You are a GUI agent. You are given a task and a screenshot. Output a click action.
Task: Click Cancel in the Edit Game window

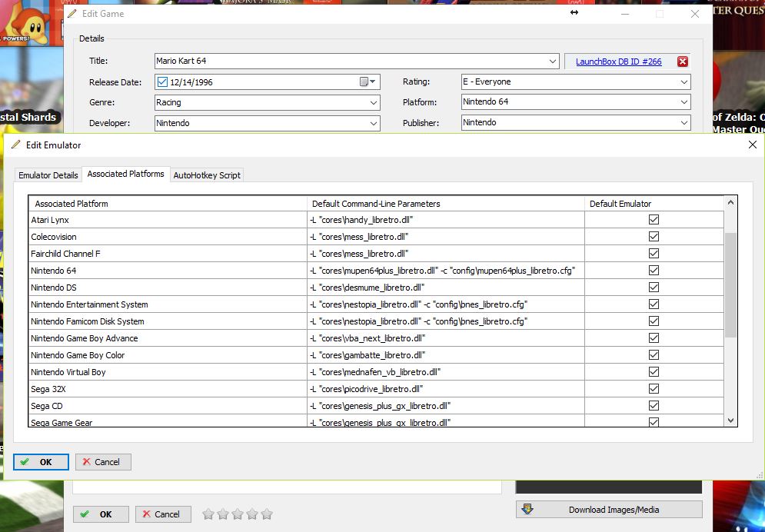point(163,514)
